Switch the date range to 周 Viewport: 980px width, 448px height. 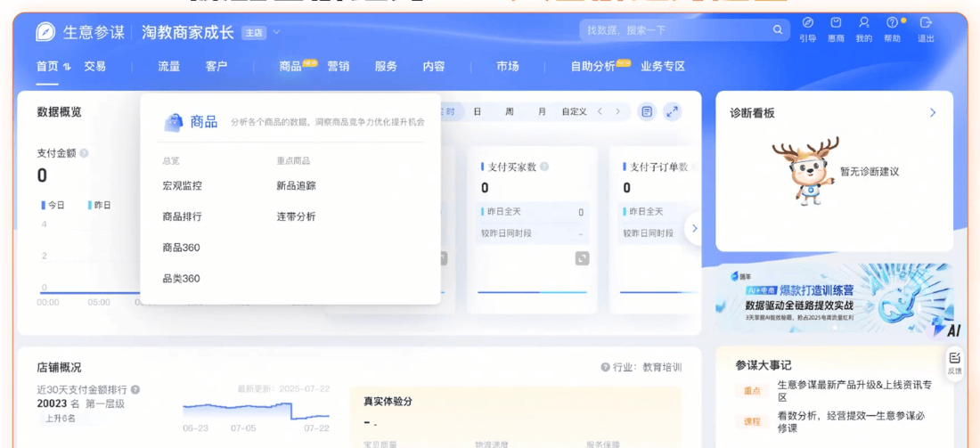coord(510,112)
